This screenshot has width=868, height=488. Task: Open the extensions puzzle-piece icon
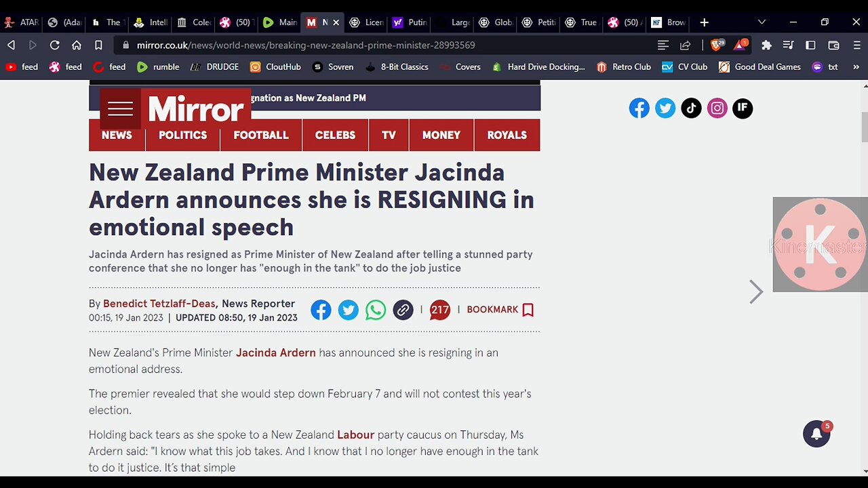pos(766,45)
